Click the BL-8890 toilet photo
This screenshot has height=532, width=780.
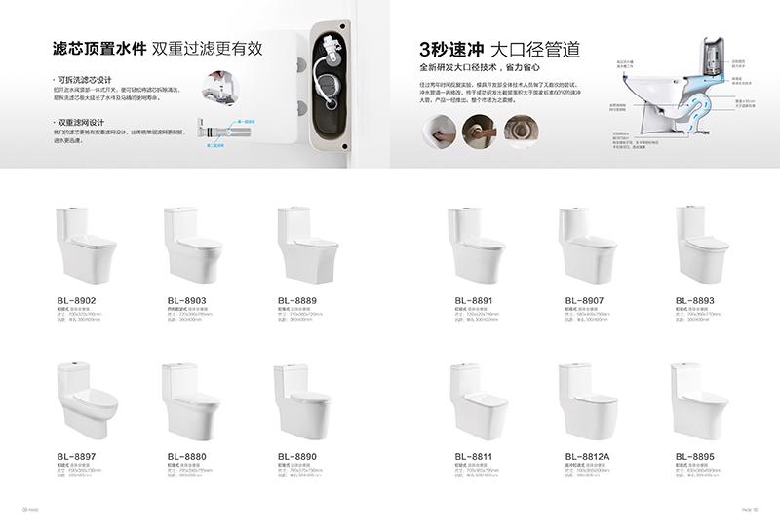pos(302,401)
